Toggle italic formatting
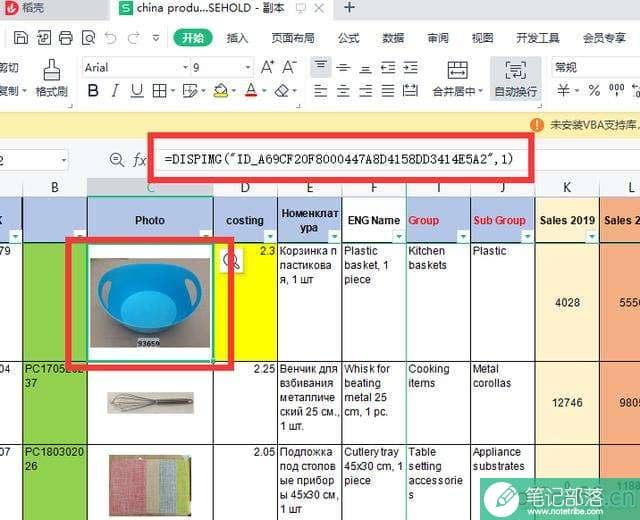640x520 pixels. 115,90
